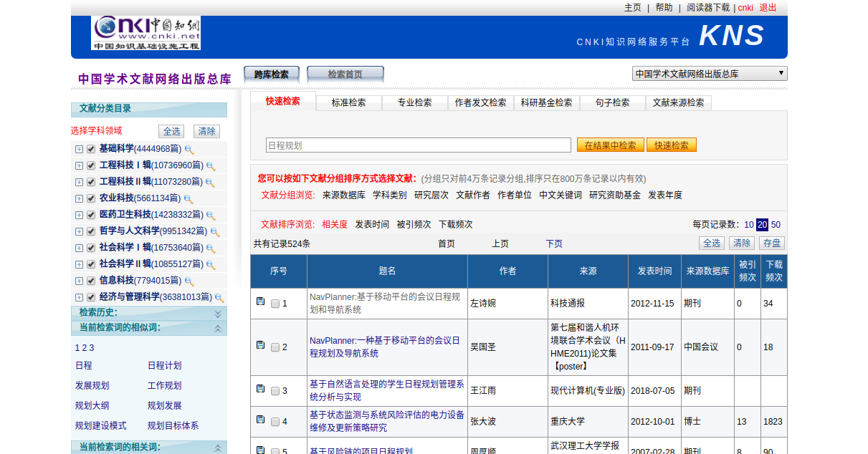Set records per page to 50
Viewport: 868px width, 454px height.
coord(776,224)
